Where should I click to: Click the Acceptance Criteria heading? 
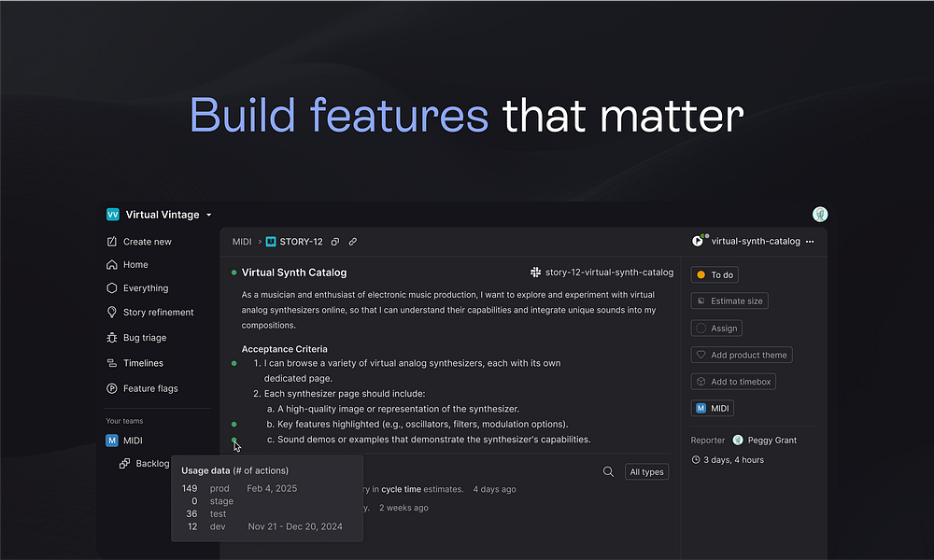[284, 349]
